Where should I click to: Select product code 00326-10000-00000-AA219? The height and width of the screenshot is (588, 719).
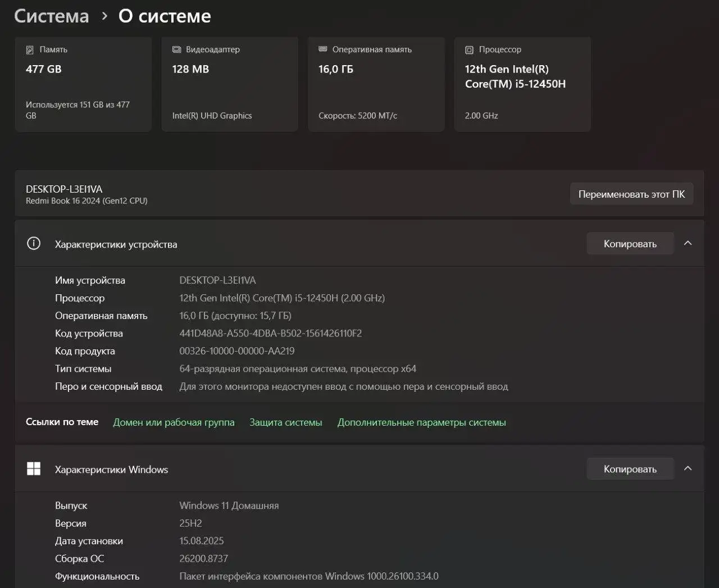pyautogui.click(x=237, y=351)
